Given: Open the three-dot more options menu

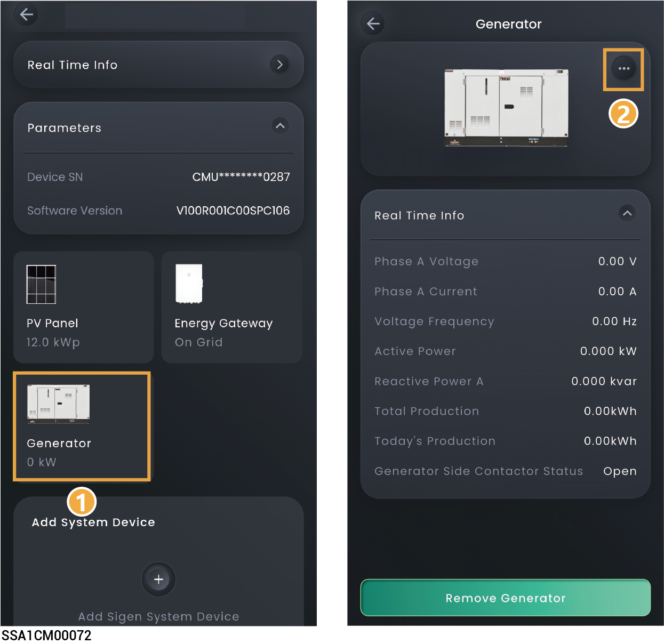Looking at the screenshot, I should [x=623, y=69].
